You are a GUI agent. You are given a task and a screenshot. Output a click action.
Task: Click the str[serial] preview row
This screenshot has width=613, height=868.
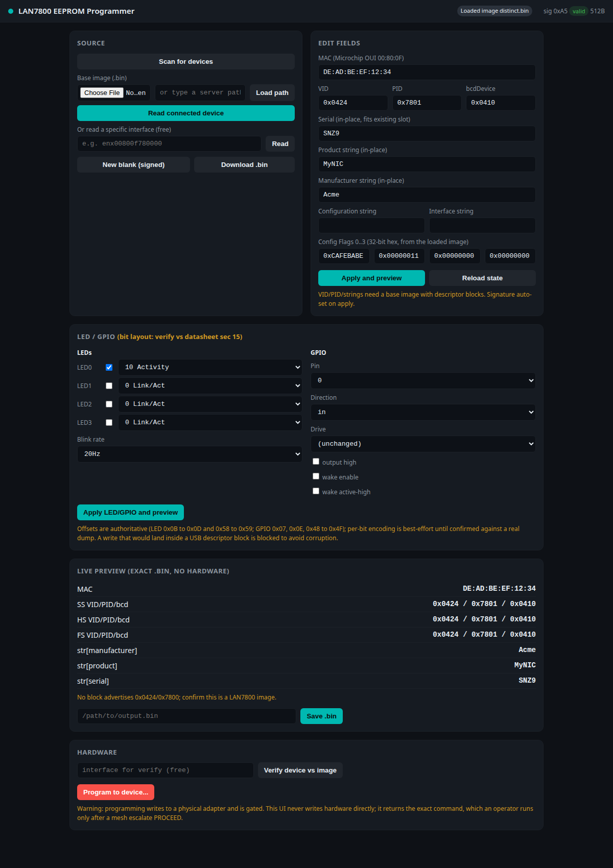[x=306, y=681]
